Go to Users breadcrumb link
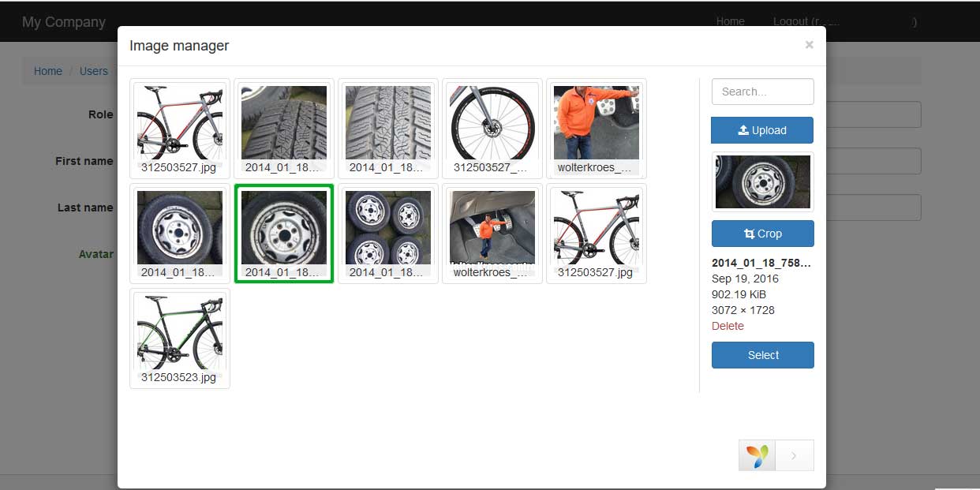Image resolution: width=980 pixels, height=490 pixels. coord(93,71)
